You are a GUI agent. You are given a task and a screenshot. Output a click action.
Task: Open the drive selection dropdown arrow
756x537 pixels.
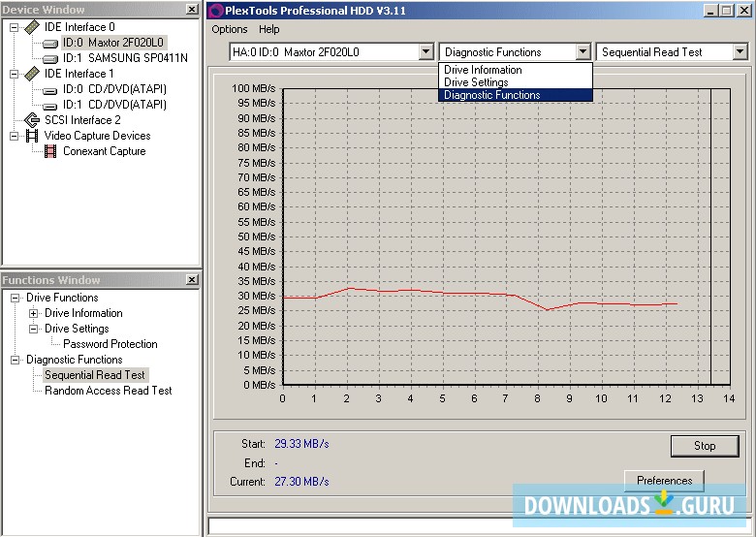pos(425,51)
